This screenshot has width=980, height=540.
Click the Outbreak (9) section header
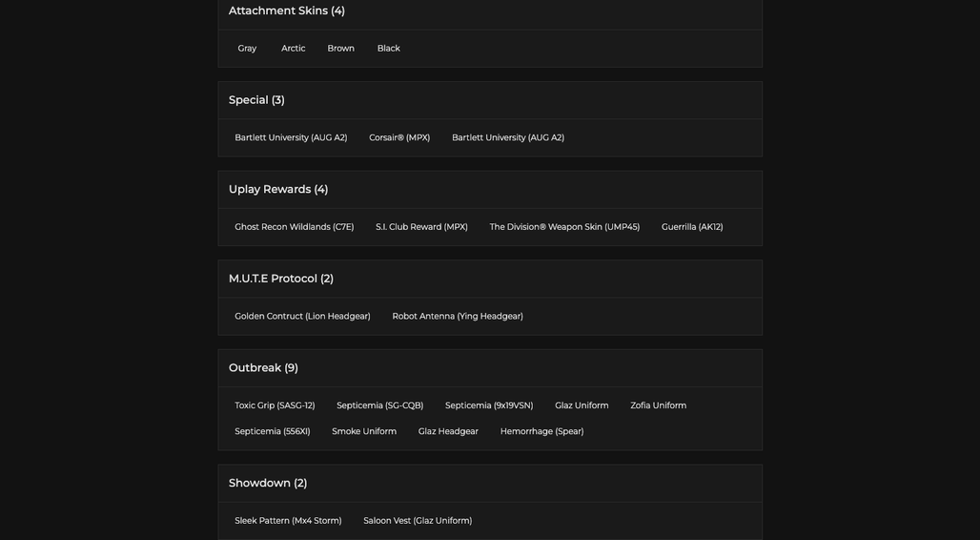(263, 368)
